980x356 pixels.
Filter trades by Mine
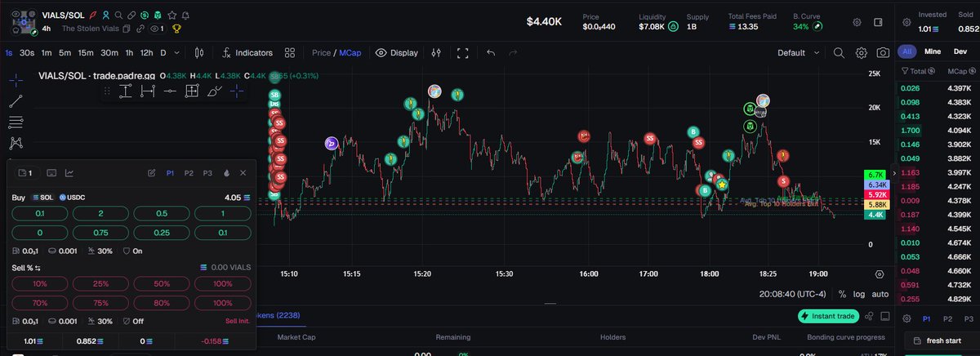pos(933,51)
